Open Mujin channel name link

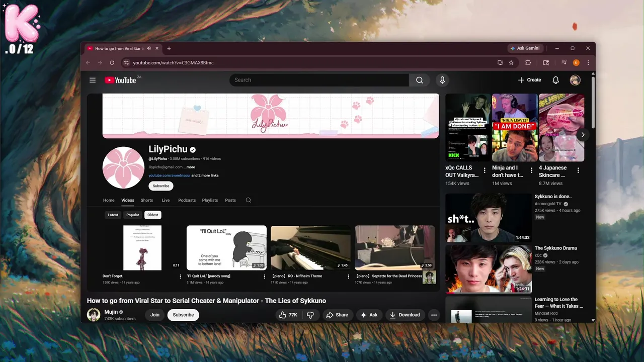[111, 312]
